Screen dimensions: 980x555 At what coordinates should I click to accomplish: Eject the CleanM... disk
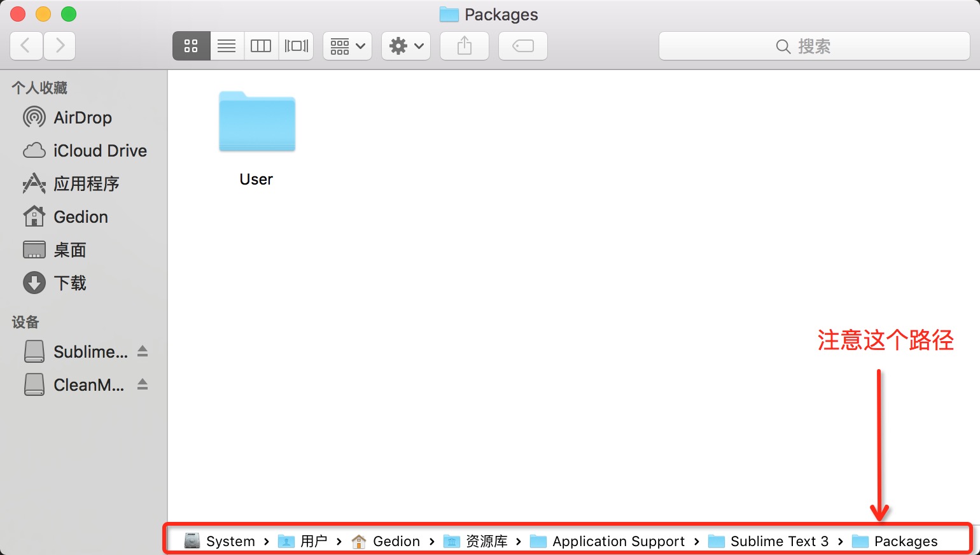(x=143, y=384)
